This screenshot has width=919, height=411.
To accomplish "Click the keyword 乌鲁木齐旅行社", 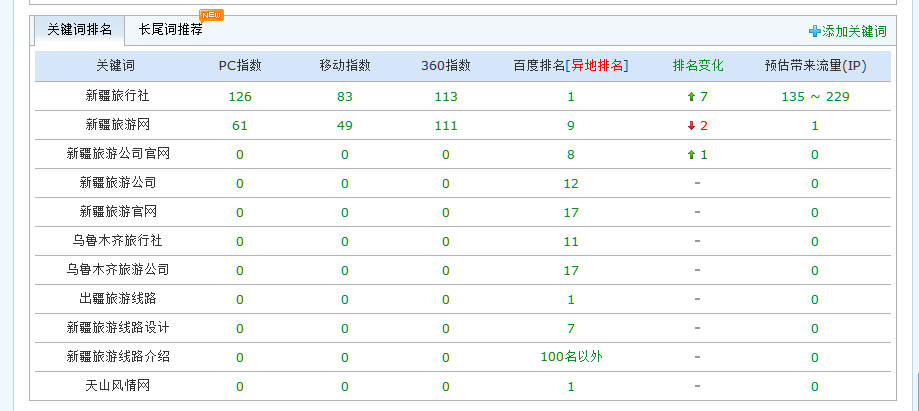I will click(117, 241).
